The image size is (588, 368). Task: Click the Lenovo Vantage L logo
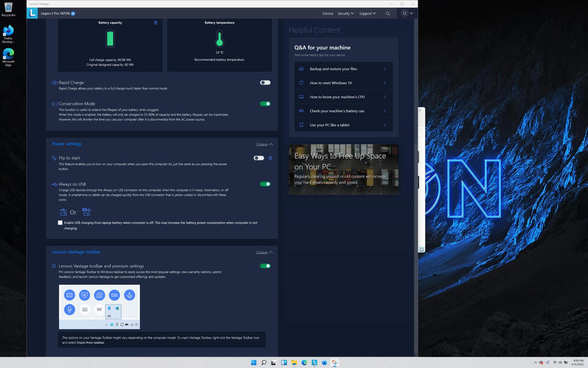32,13
